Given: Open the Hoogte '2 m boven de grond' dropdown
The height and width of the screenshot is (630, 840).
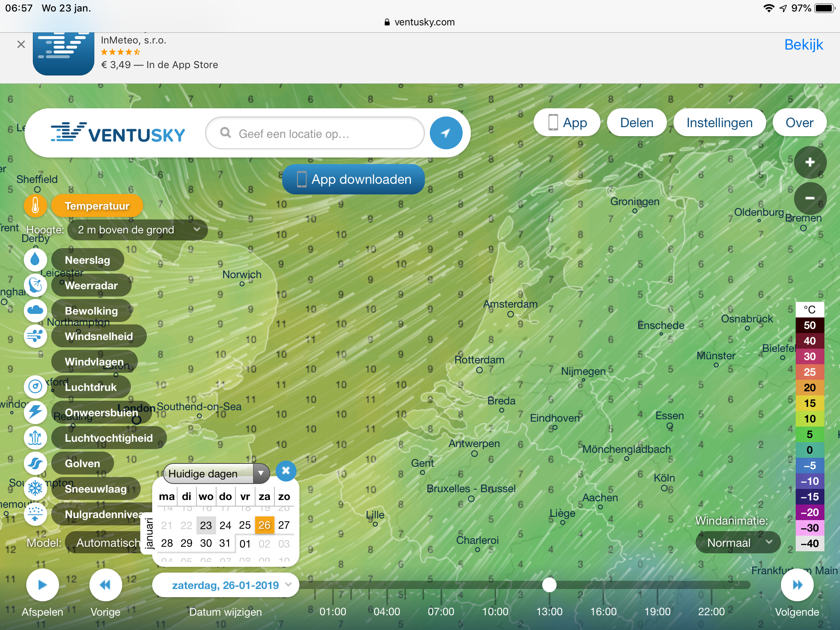Looking at the screenshot, I should tap(137, 230).
